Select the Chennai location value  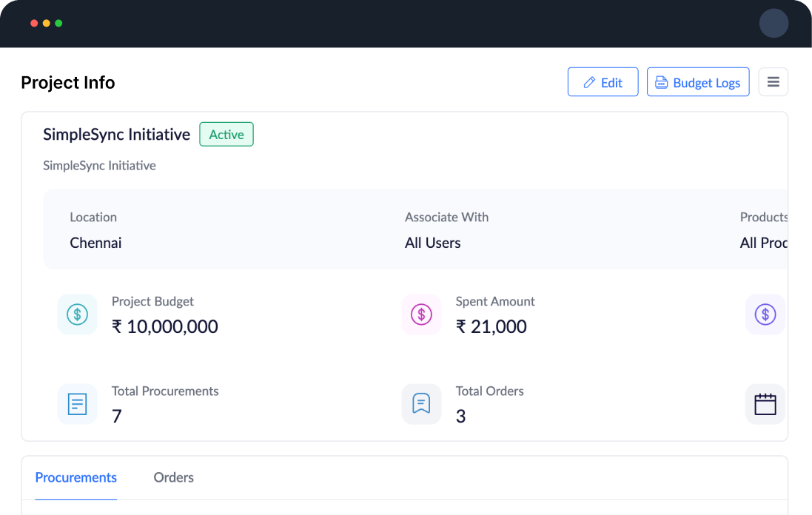point(95,242)
